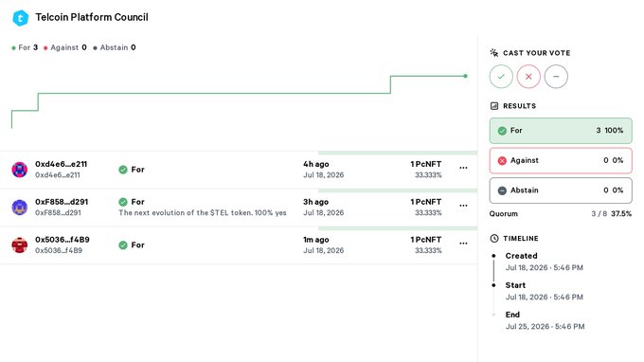
Task: Open more options for 0xF858...d291 vote
Action: coord(463,206)
